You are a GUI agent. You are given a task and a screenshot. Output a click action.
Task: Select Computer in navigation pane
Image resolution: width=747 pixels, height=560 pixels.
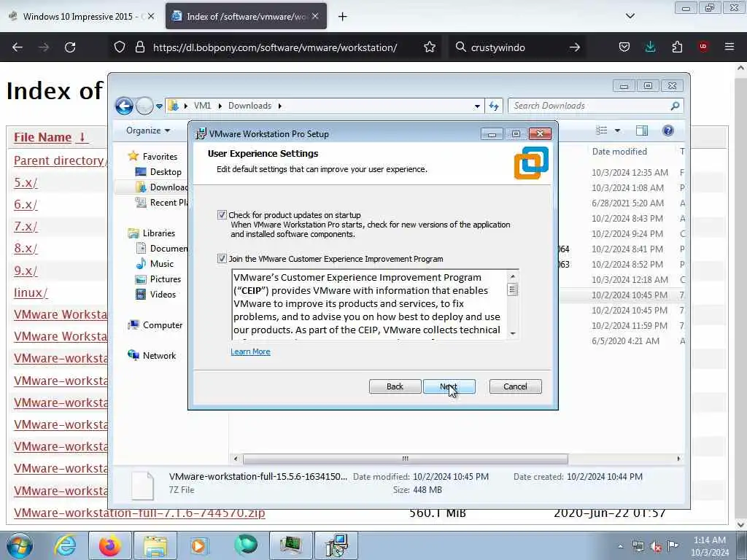pos(163,324)
